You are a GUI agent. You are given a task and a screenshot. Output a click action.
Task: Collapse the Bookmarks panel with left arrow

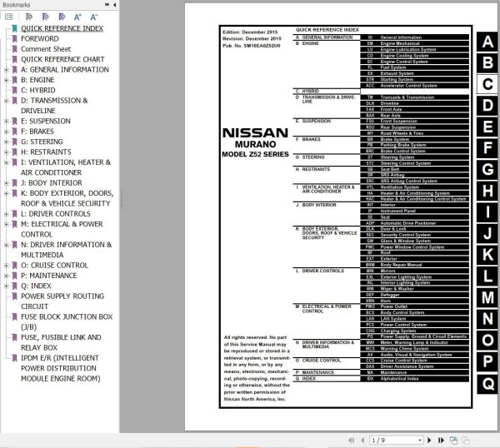click(x=114, y=5)
